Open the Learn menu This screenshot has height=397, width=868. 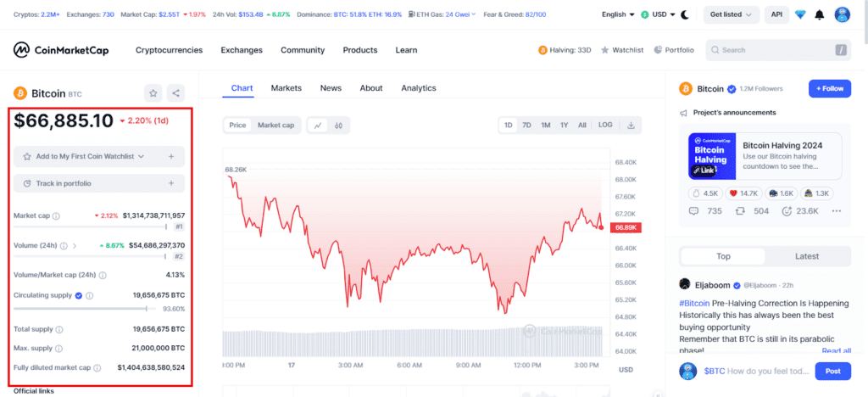pos(406,50)
